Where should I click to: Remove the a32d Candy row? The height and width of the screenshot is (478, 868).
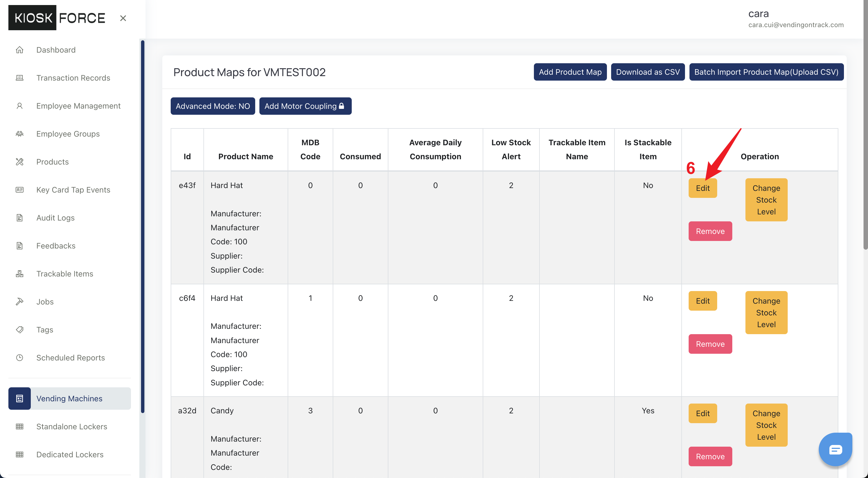click(710, 456)
